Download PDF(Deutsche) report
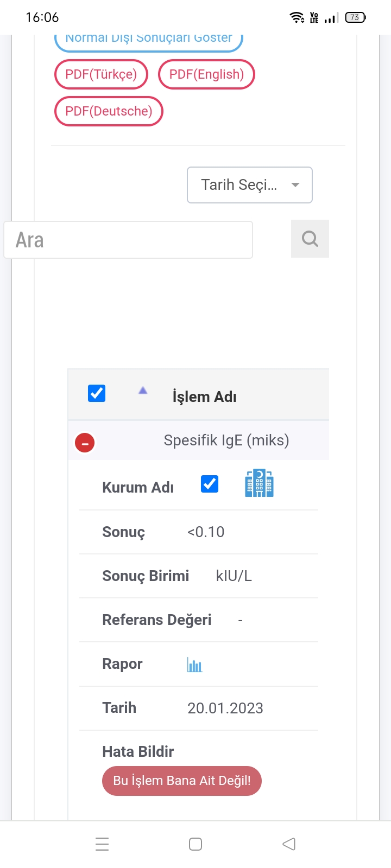391x868 pixels. click(x=109, y=111)
